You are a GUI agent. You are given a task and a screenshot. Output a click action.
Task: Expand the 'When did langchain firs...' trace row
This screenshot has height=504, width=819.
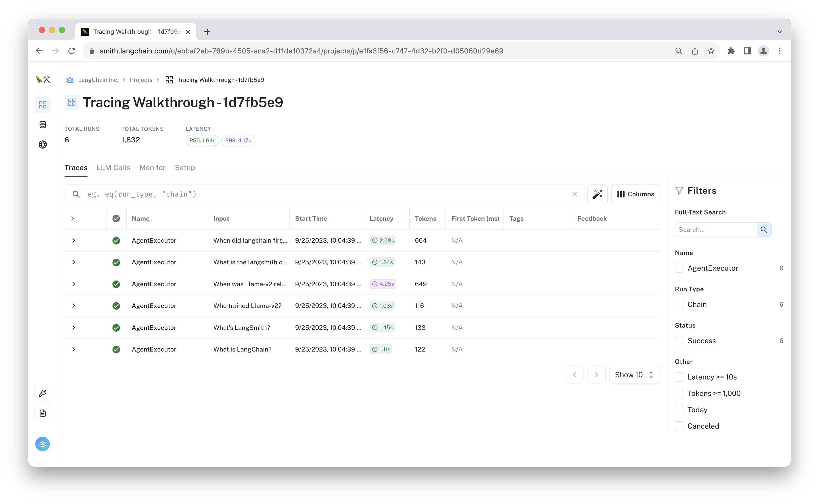[x=74, y=240]
